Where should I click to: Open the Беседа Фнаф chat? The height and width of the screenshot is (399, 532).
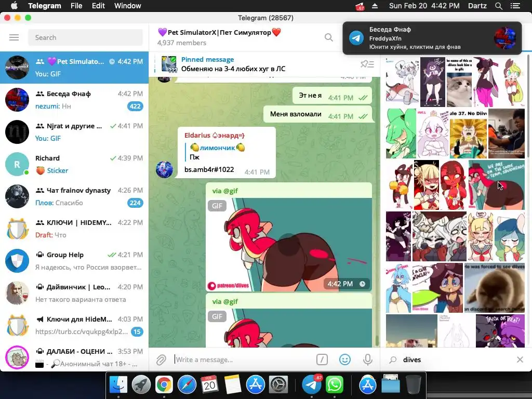(x=74, y=100)
